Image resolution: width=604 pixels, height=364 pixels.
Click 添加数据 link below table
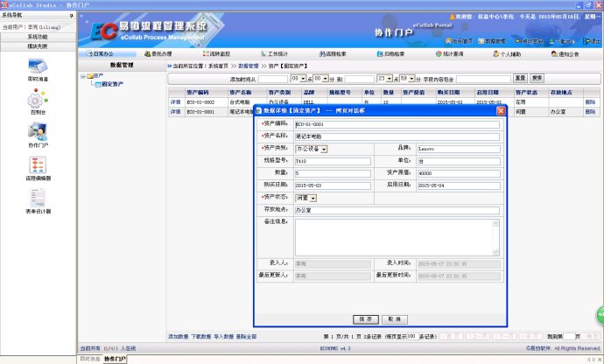coord(178,337)
